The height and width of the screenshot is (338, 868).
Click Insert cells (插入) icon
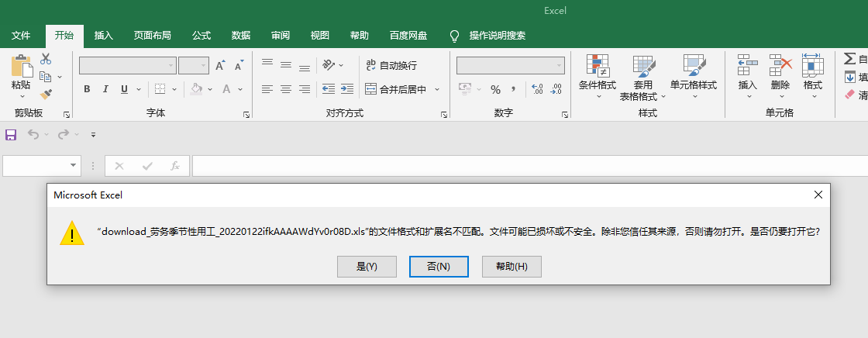click(x=748, y=65)
